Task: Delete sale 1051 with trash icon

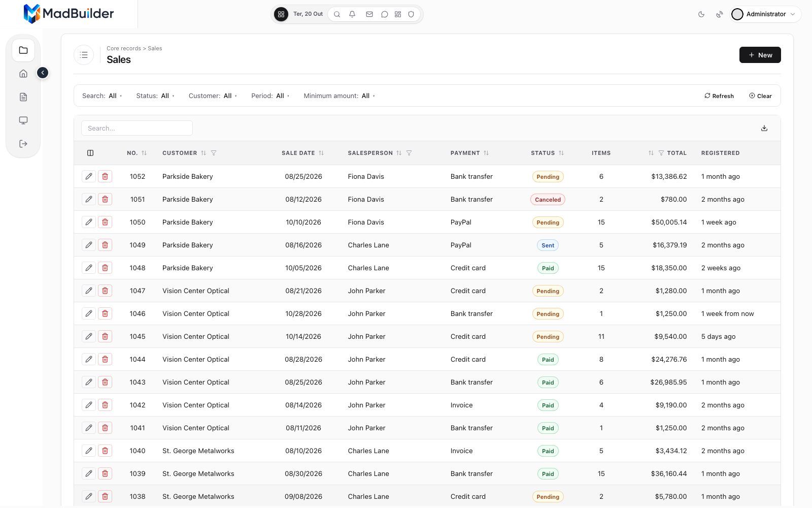Action: (105, 199)
